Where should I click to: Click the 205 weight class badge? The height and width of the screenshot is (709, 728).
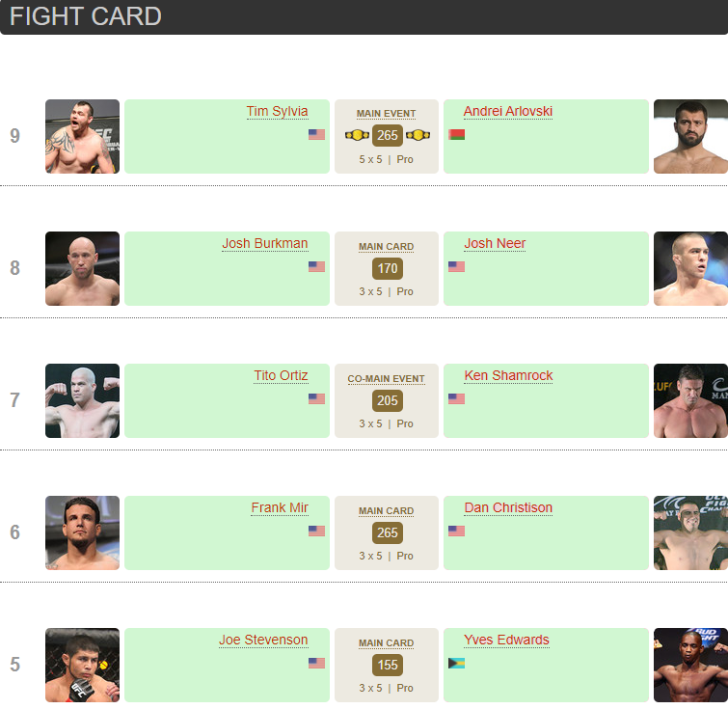(x=388, y=400)
